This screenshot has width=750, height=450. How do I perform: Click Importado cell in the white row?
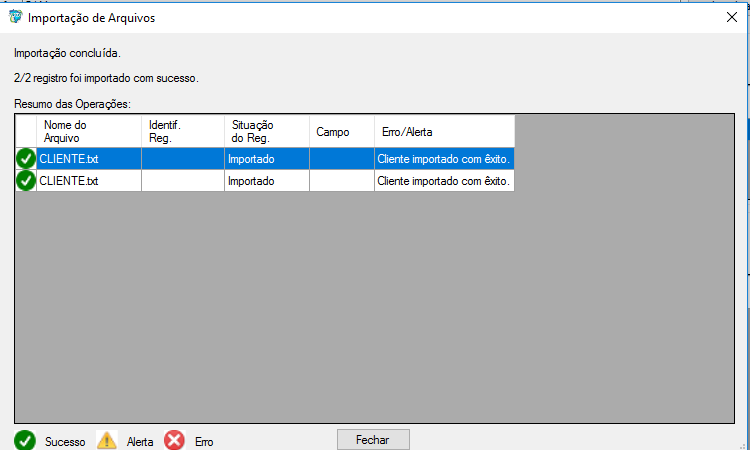tap(267, 181)
